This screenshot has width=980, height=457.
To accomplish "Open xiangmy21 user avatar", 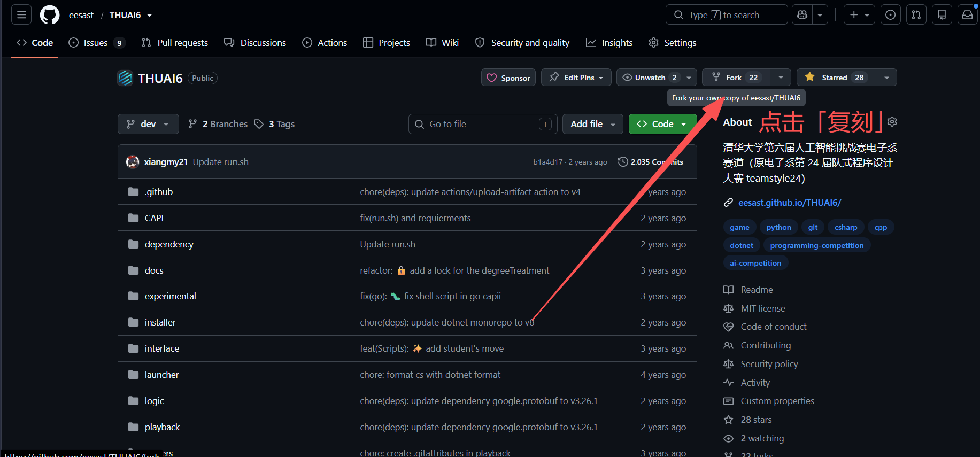I will tap(133, 162).
